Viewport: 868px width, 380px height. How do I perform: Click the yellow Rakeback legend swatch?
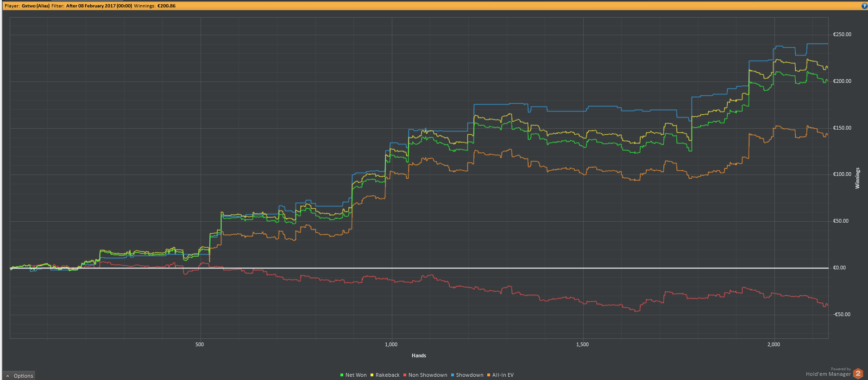[x=372, y=375]
